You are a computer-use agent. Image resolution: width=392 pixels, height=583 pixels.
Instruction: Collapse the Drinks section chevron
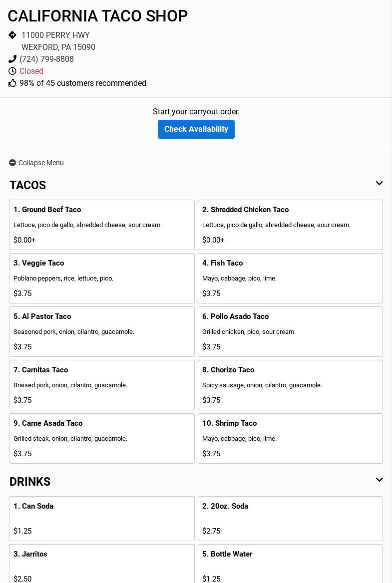tap(379, 480)
